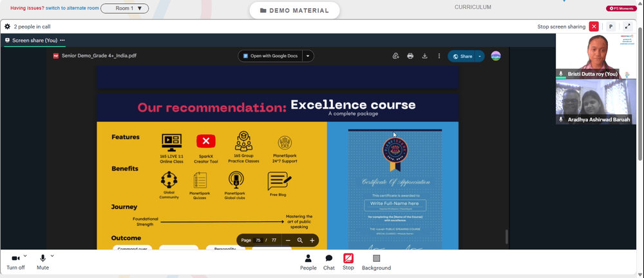Print the PDF document
The height and width of the screenshot is (278, 644).
[x=410, y=56]
